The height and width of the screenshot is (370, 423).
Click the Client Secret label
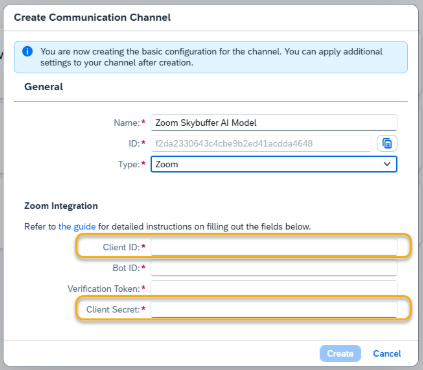pyautogui.click(x=115, y=310)
